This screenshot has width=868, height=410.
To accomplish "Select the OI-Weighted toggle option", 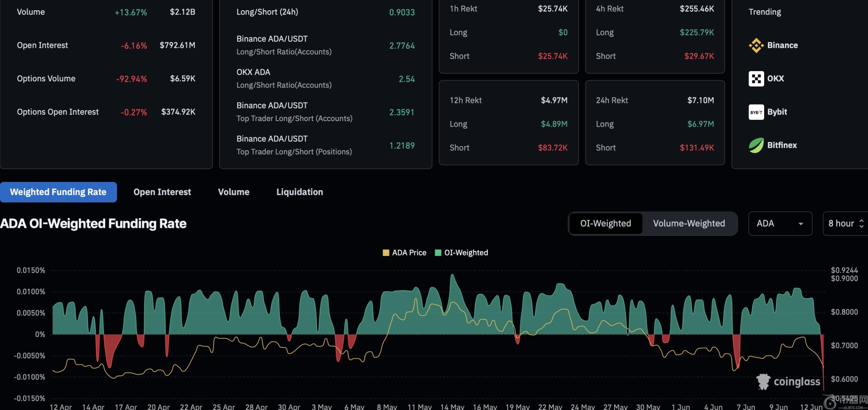I will pyautogui.click(x=605, y=224).
